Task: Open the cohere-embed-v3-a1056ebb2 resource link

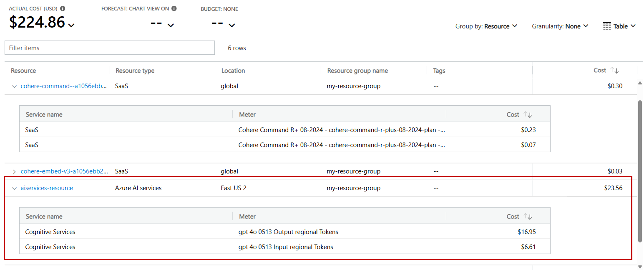Action: click(64, 171)
